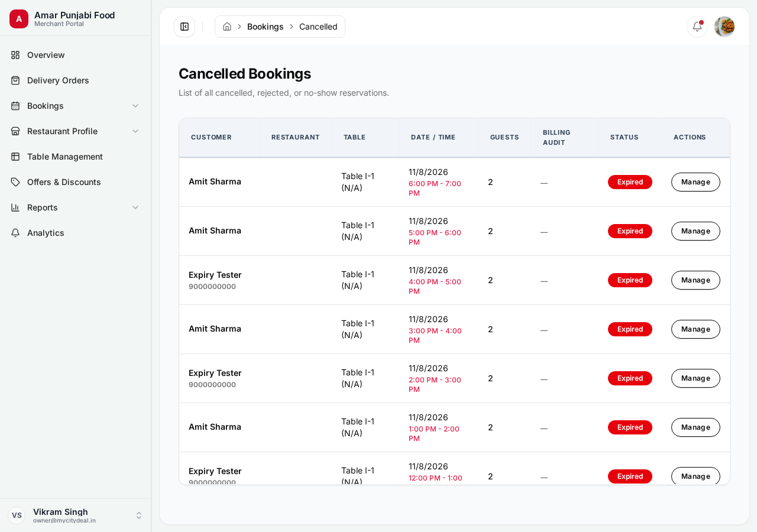Expand the Bookings submenu chevron

pyautogui.click(x=135, y=106)
